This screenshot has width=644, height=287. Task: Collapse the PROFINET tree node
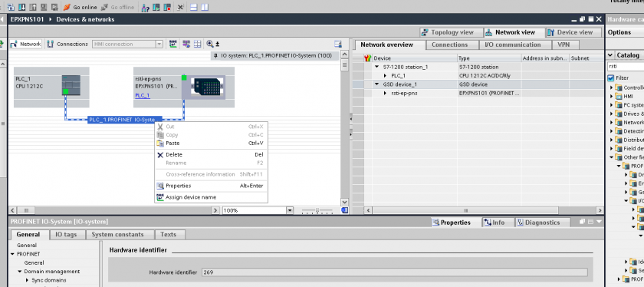[13, 254]
